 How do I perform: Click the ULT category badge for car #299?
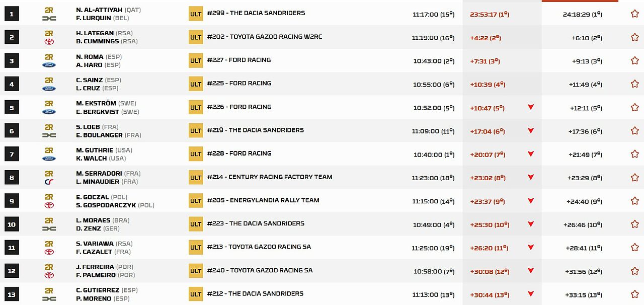(195, 14)
